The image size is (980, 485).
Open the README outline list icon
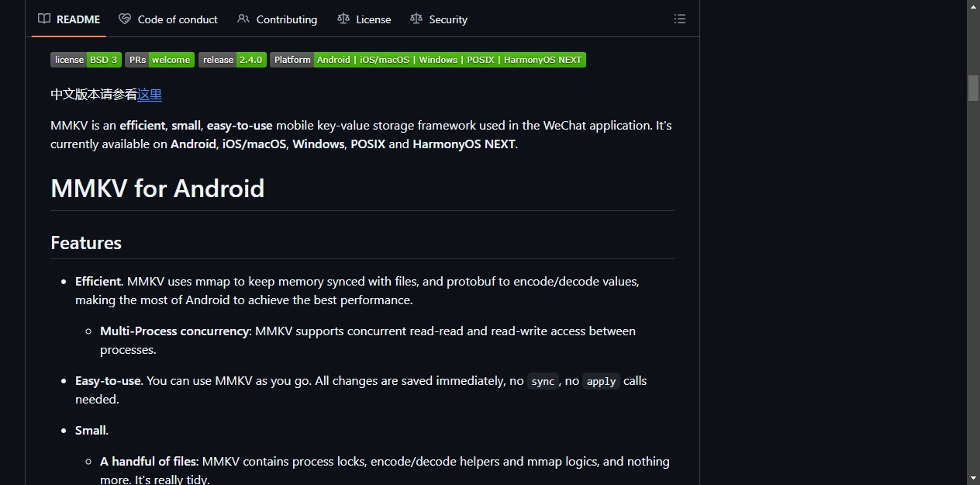(680, 19)
